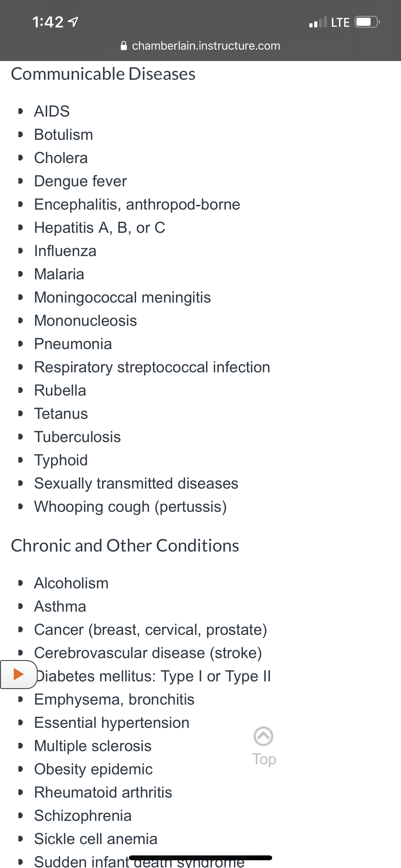
Task: Tap the lock icon beside the site URL
Action: [x=124, y=46]
